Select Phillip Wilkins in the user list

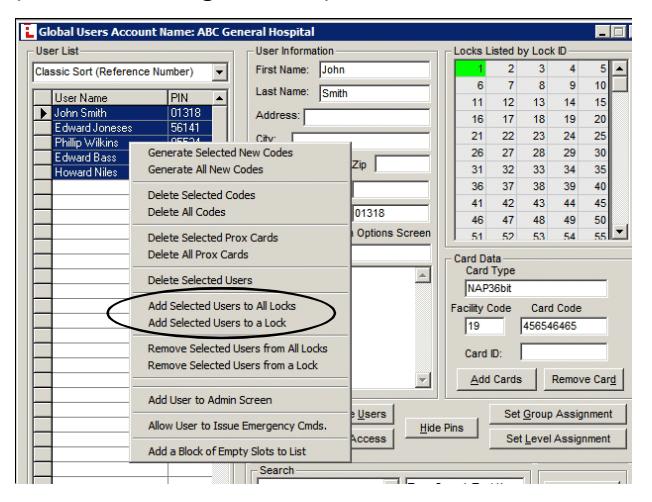click(91, 143)
